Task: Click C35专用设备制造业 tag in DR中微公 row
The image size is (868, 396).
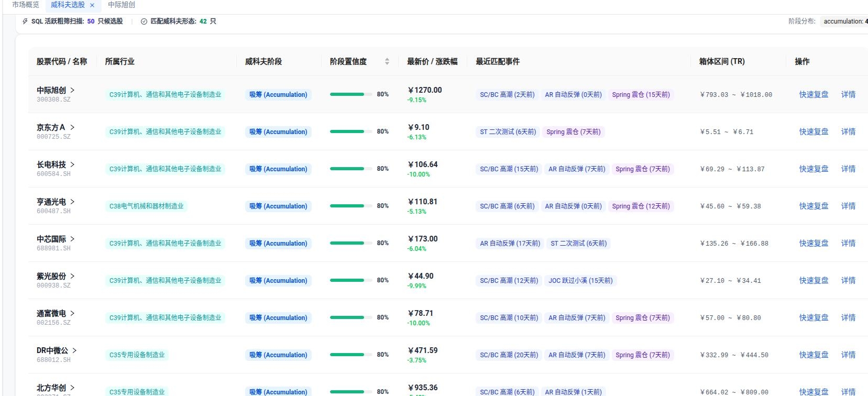Action: pyautogui.click(x=137, y=355)
